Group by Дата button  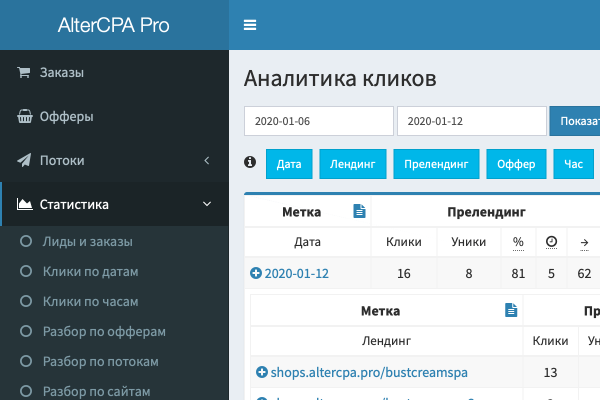(x=289, y=164)
